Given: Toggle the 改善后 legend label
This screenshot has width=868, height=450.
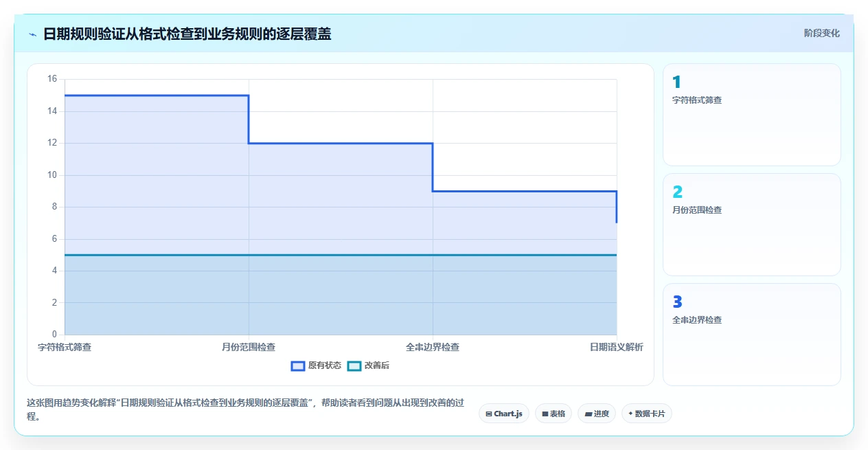Looking at the screenshot, I should click(377, 365).
